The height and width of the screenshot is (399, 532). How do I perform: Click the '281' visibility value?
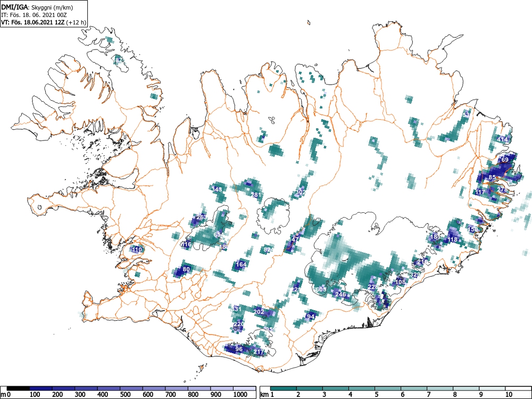(x=256, y=195)
